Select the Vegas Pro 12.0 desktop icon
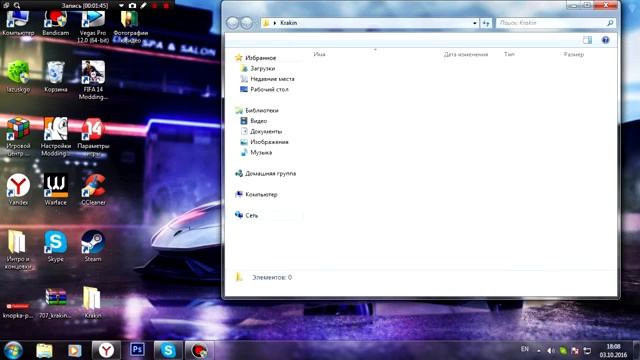The image size is (640, 360). click(93, 27)
